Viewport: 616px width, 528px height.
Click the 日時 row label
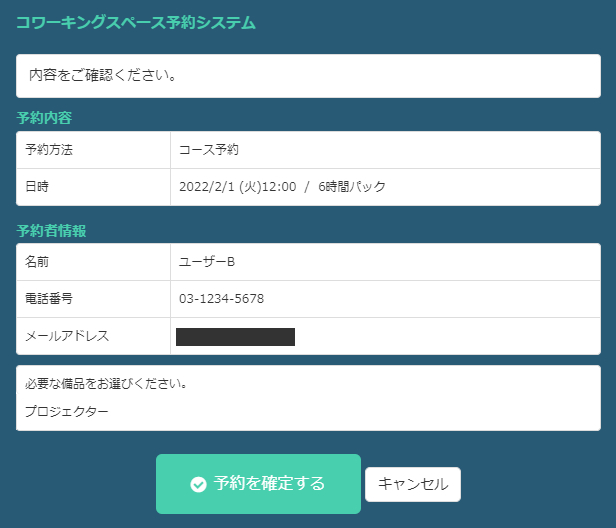(x=37, y=186)
